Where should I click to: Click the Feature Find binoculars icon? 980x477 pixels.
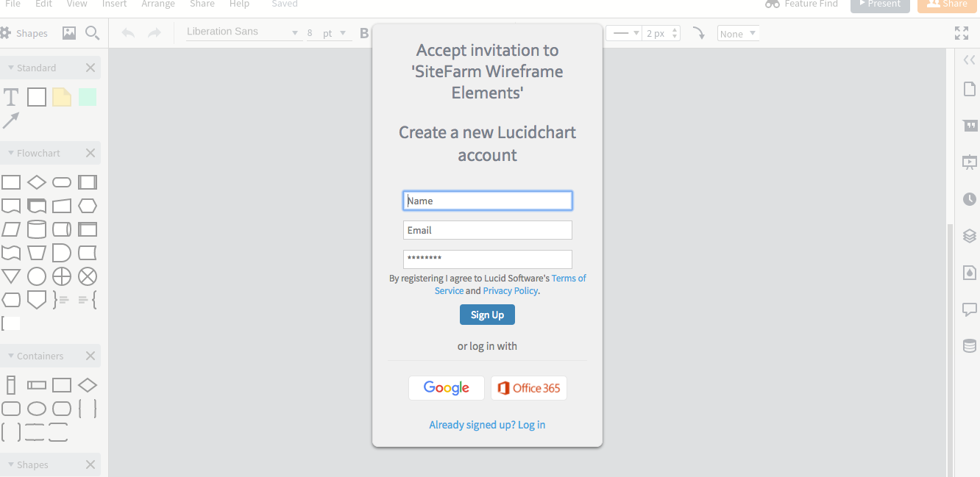coord(772,4)
